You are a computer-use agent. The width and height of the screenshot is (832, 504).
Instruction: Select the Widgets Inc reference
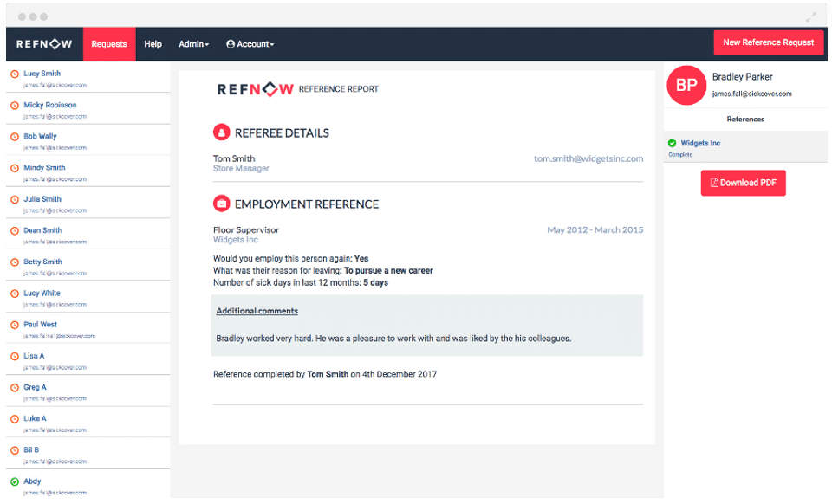[745, 147]
